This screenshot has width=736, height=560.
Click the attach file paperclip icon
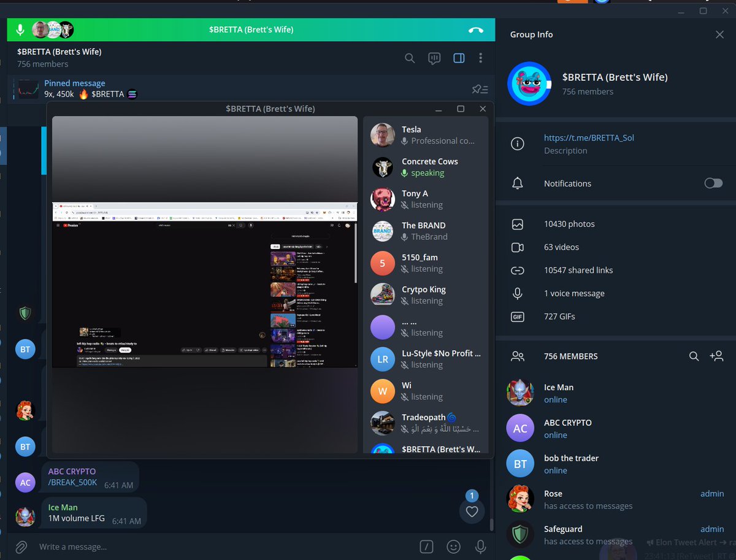21,546
